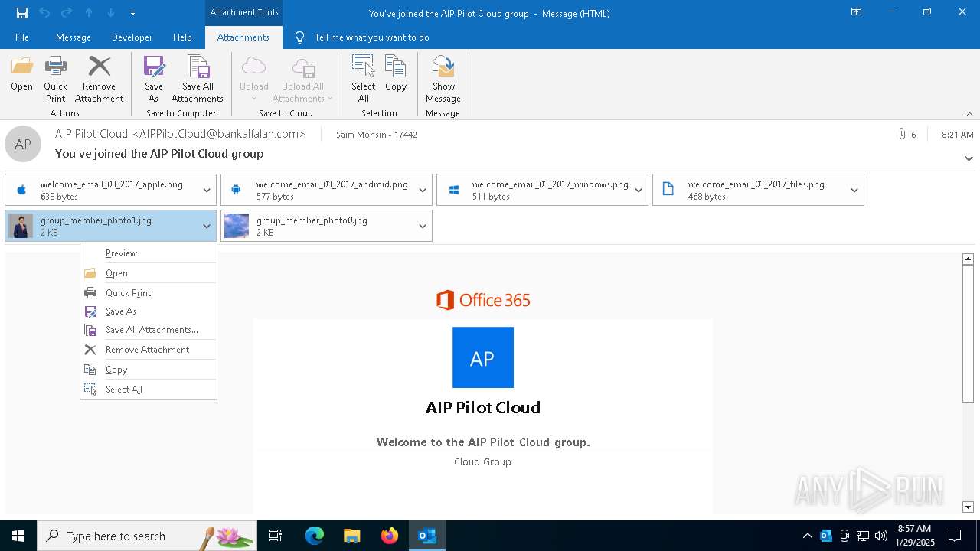
Task: Click group_member_photo0.jpg thumbnail
Action: click(x=237, y=226)
